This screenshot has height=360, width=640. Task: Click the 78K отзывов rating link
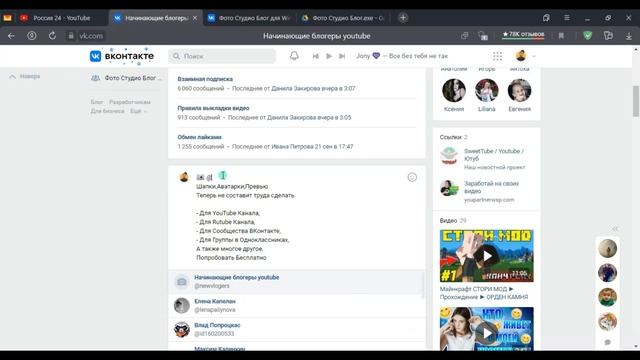[523, 34]
